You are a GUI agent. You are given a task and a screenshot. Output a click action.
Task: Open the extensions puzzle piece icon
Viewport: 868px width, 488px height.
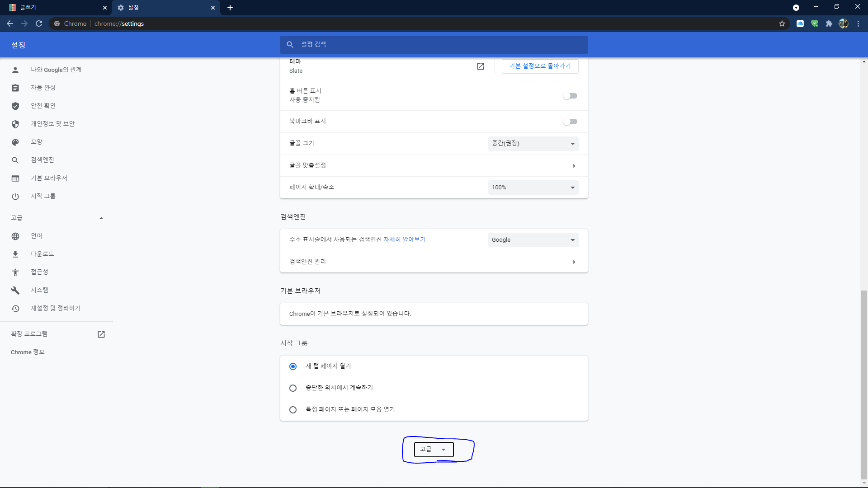829,23
